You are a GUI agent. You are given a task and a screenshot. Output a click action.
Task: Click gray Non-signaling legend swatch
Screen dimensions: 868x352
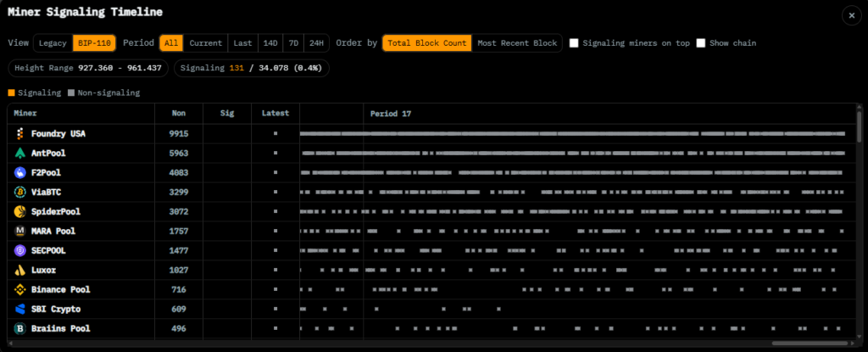pos(71,92)
